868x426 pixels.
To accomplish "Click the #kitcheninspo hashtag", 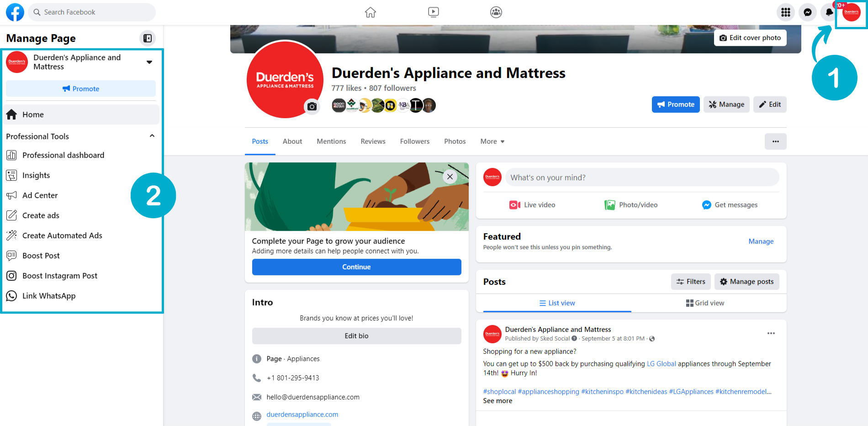I will (602, 392).
